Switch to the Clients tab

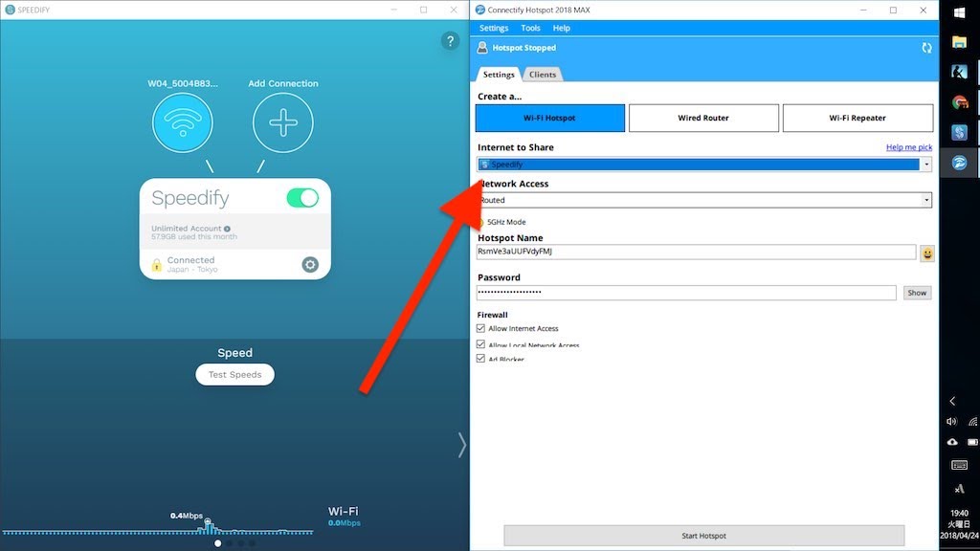(x=543, y=75)
